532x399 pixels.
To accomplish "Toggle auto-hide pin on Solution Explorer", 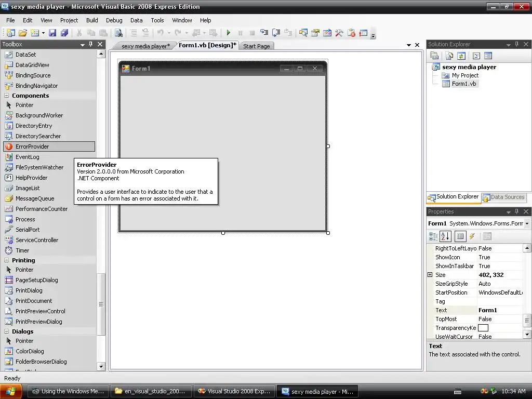I will click(517, 44).
